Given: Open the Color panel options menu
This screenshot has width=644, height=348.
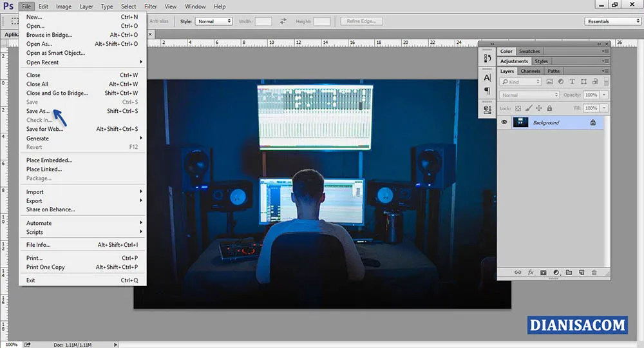Looking at the screenshot, I should click(605, 52).
